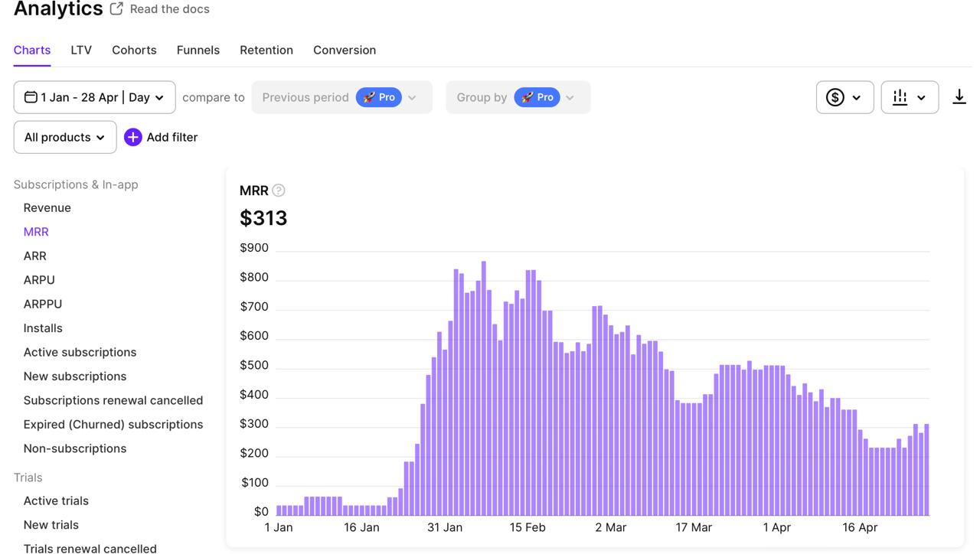Select Revenue in the sidebar
Viewport: 980px width, 554px height.
(x=47, y=207)
